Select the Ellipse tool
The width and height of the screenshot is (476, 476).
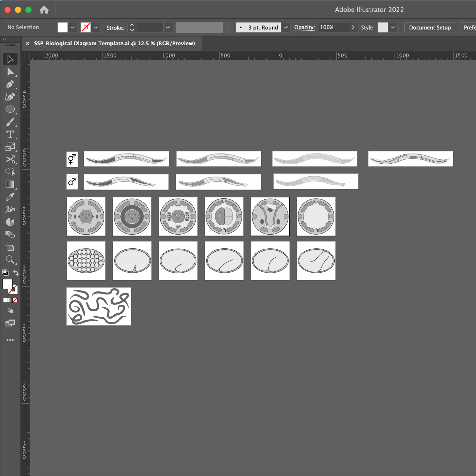(10, 109)
